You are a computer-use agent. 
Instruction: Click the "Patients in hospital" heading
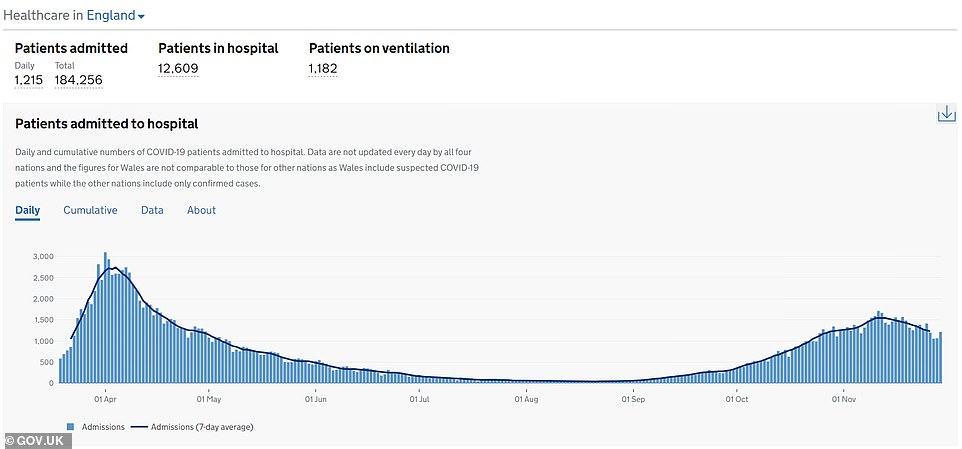pos(218,48)
